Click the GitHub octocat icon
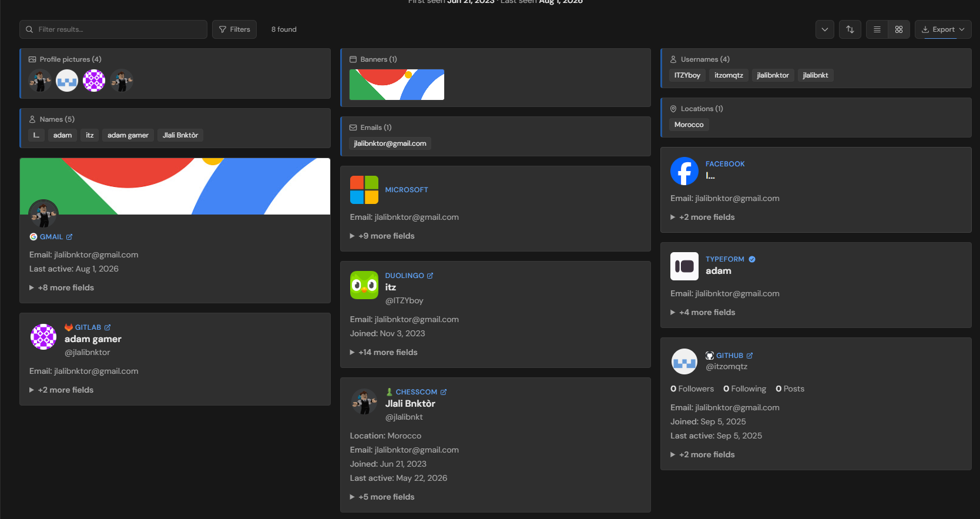Screen dimensions: 980x519 710,356
